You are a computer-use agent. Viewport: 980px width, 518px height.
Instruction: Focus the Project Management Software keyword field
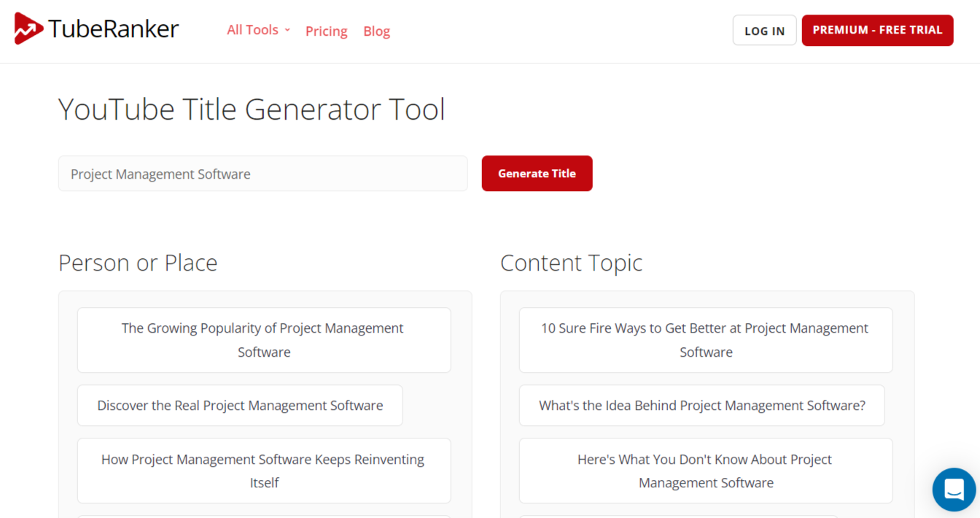point(262,174)
